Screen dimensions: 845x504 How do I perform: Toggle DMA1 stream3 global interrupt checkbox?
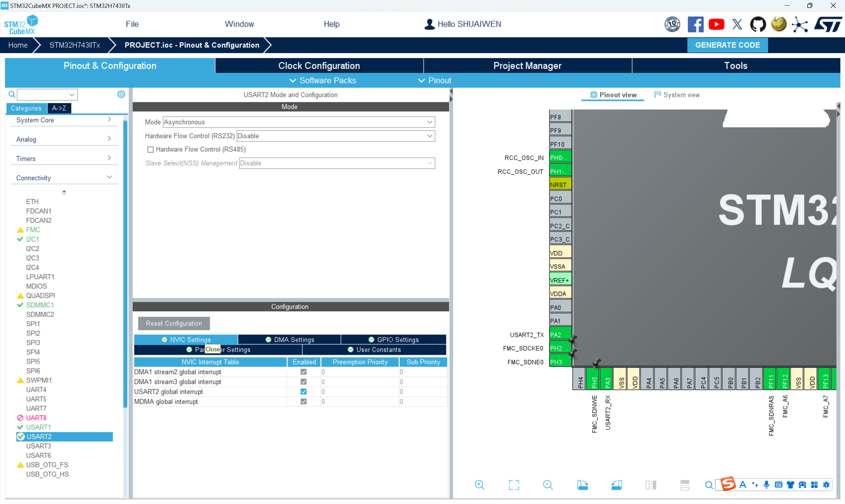pyautogui.click(x=303, y=382)
